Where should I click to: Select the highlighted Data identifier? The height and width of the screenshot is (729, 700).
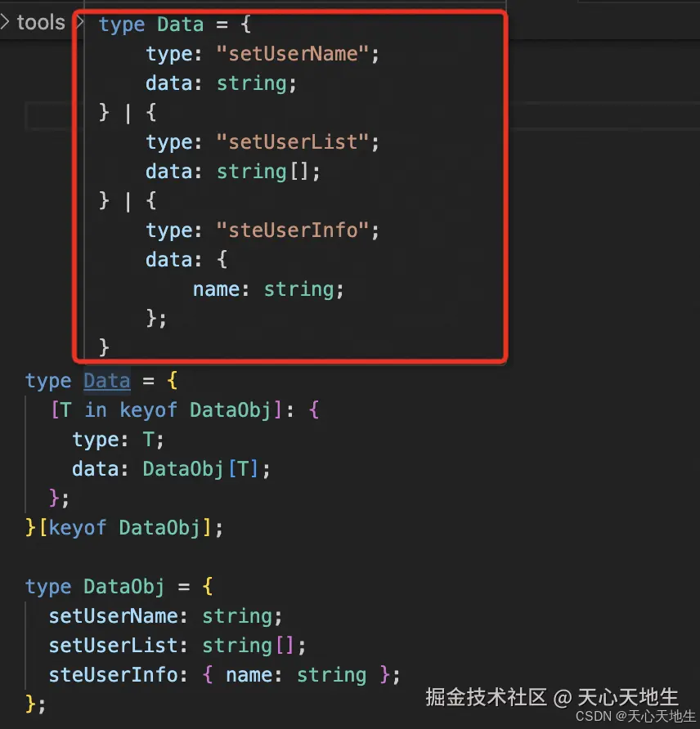(x=106, y=380)
